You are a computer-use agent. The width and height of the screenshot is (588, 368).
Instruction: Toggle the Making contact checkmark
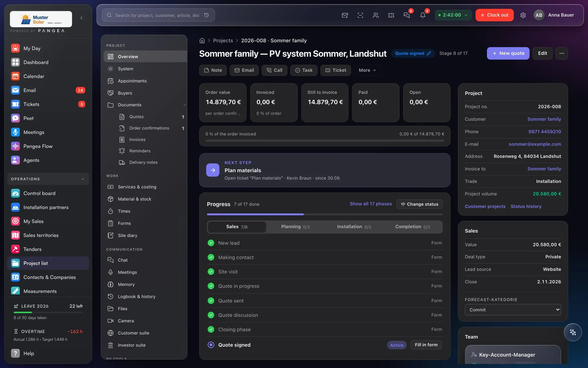coord(211,257)
